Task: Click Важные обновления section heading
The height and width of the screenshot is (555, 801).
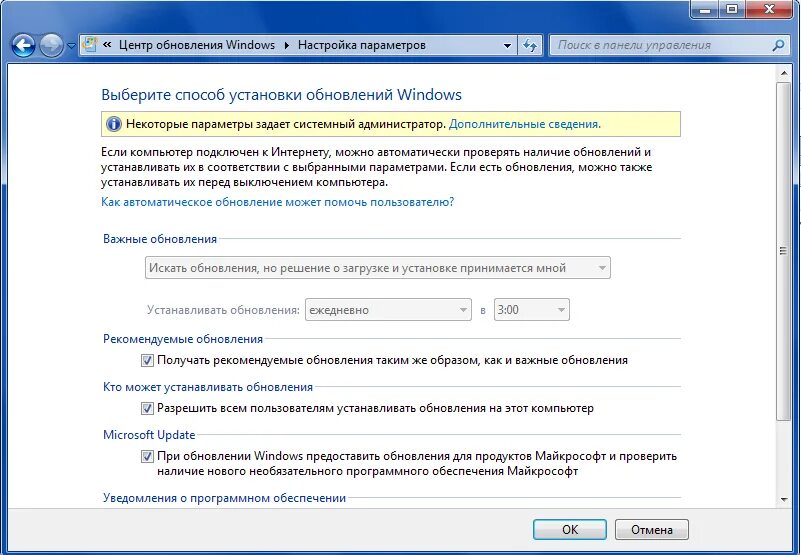Action: [x=160, y=239]
